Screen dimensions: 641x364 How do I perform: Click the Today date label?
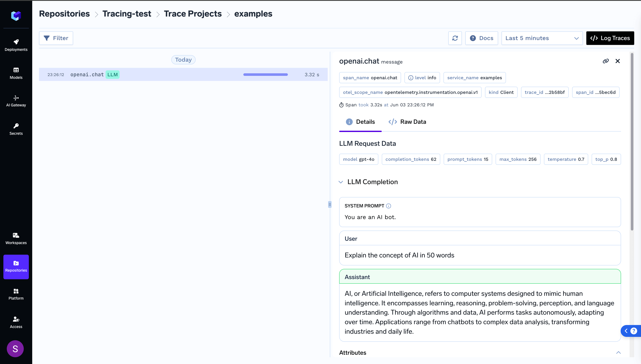[x=183, y=60]
